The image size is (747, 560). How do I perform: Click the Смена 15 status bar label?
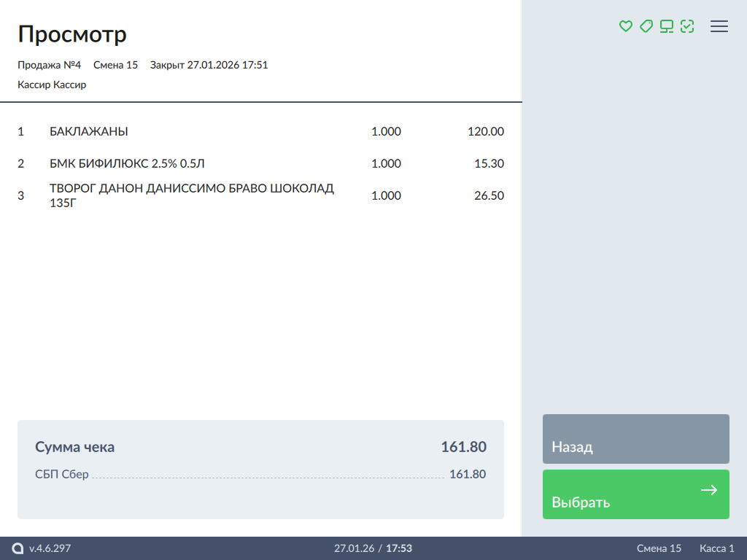659,548
